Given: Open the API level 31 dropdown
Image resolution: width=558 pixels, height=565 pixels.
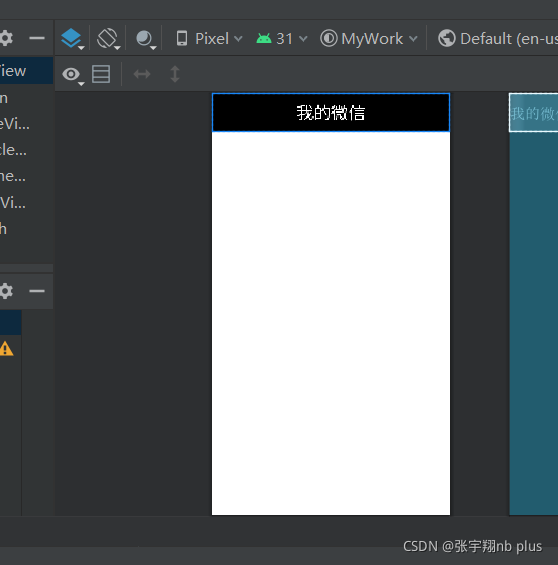Looking at the screenshot, I should (x=282, y=39).
